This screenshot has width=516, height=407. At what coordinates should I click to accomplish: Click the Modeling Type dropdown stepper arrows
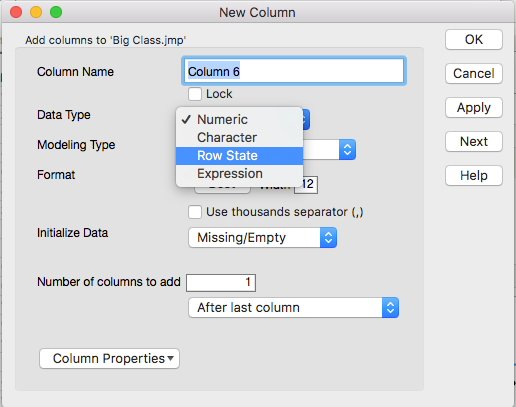347,150
